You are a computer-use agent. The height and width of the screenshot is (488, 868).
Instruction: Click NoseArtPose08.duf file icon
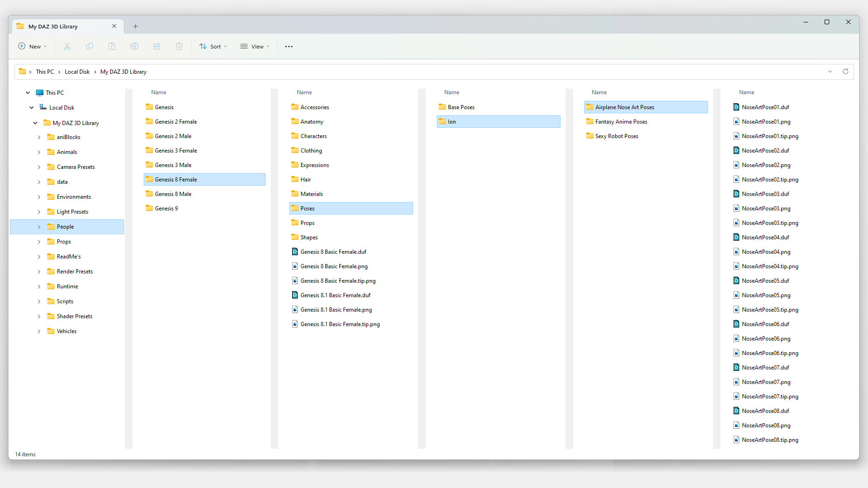736,411
